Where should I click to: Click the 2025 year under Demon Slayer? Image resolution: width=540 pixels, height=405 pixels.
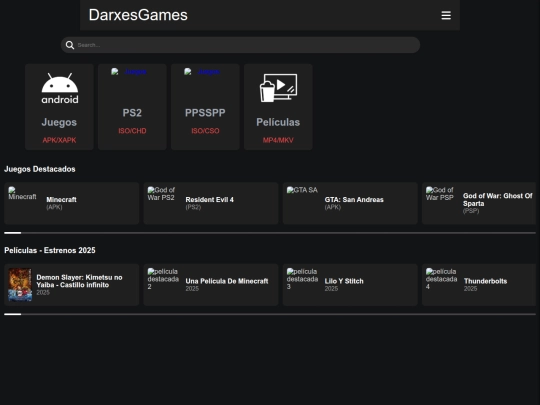point(43,292)
